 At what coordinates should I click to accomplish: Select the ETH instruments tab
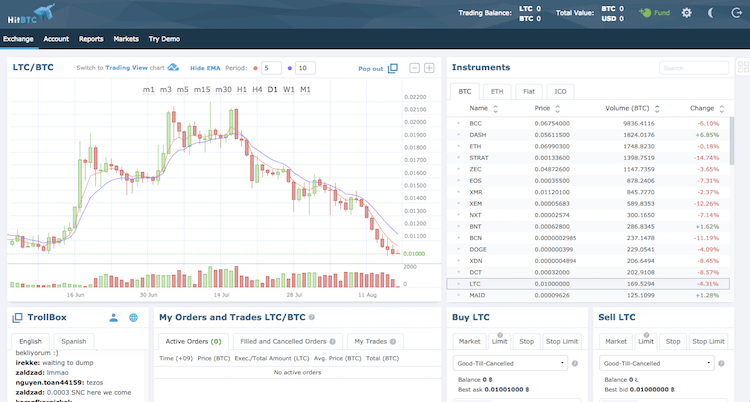point(497,91)
